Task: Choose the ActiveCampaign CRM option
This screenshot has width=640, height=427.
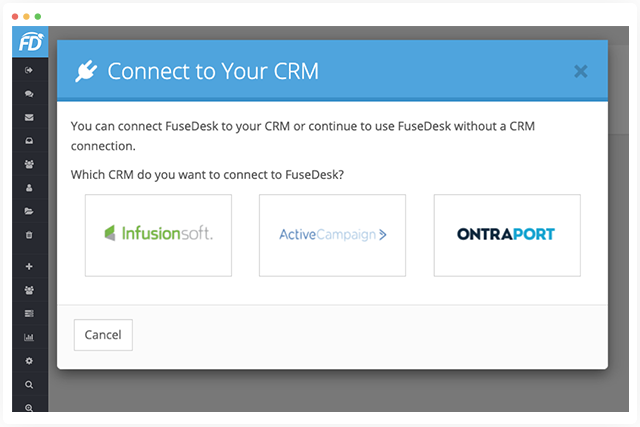Action: [x=332, y=235]
